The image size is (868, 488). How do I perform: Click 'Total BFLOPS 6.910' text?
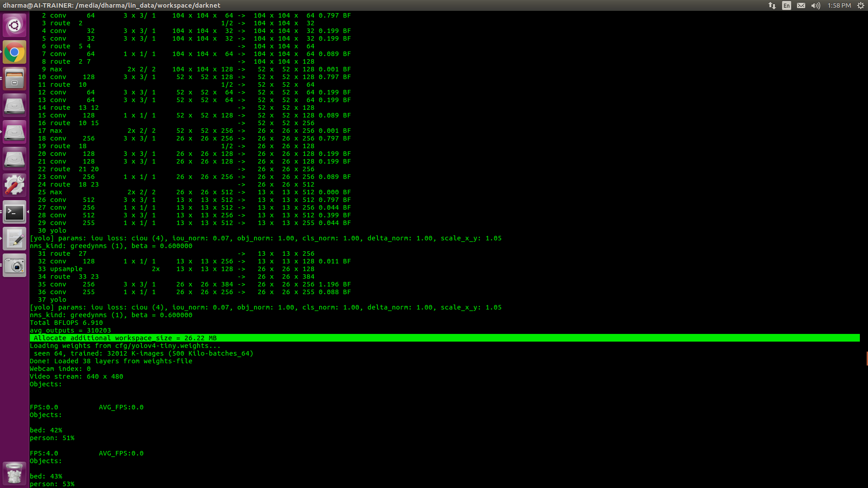click(66, 323)
